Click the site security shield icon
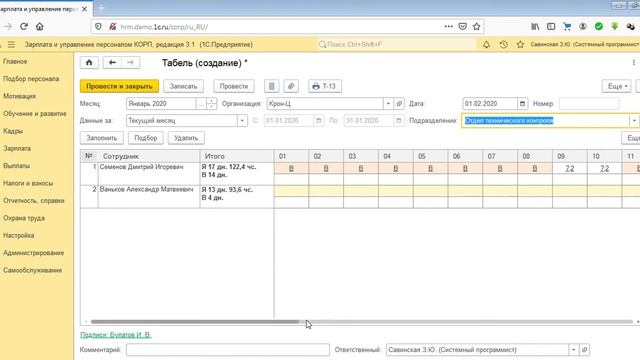Viewport: 640px width, 360px height. click(x=98, y=27)
